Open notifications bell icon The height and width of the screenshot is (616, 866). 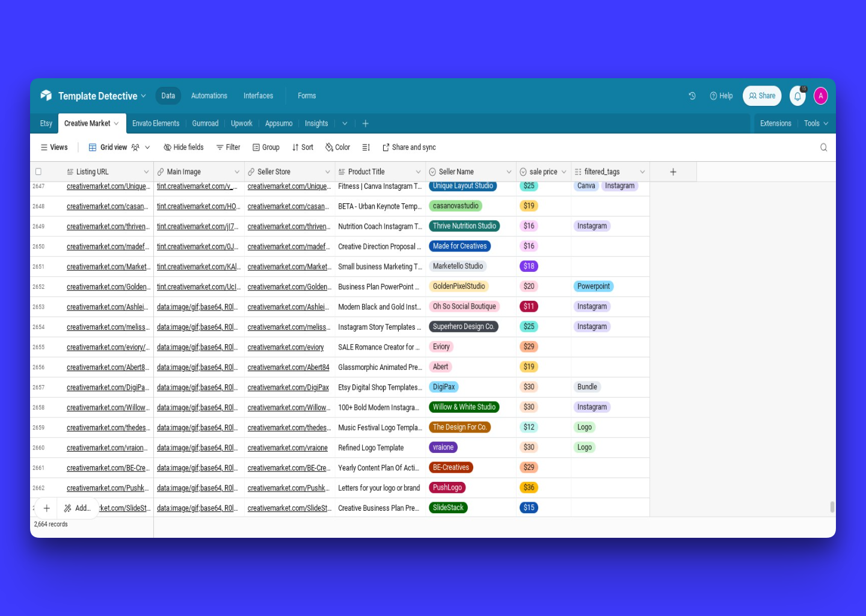797,96
